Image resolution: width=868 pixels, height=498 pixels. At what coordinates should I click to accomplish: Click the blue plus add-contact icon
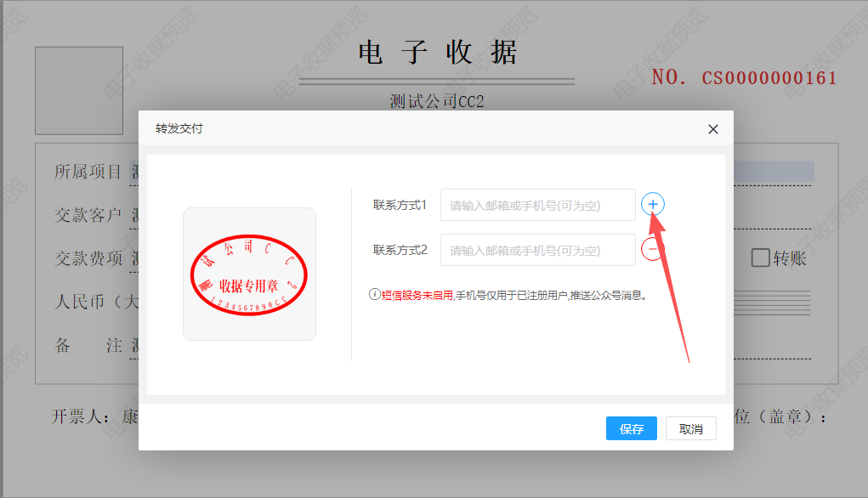pos(652,204)
